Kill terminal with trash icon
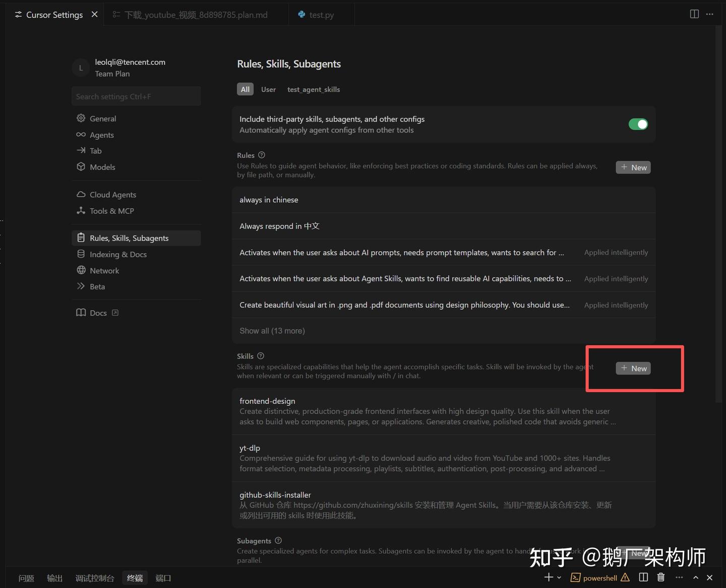This screenshot has height=588, width=726. (x=661, y=577)
